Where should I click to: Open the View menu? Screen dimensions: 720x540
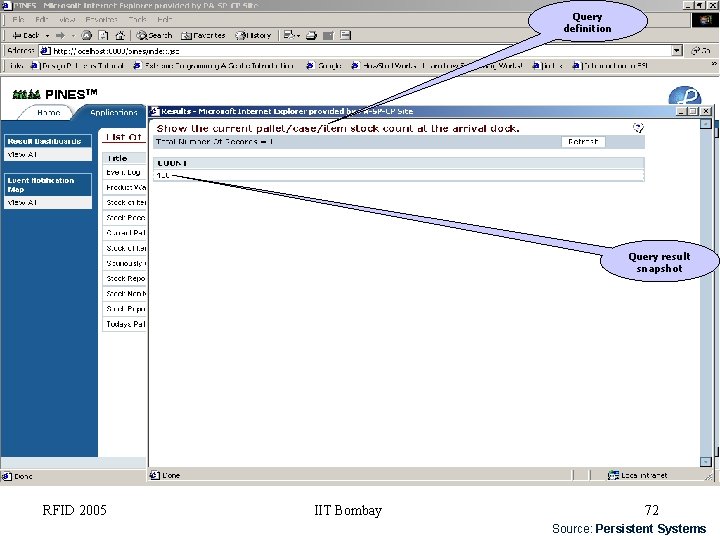click(67, 19)
